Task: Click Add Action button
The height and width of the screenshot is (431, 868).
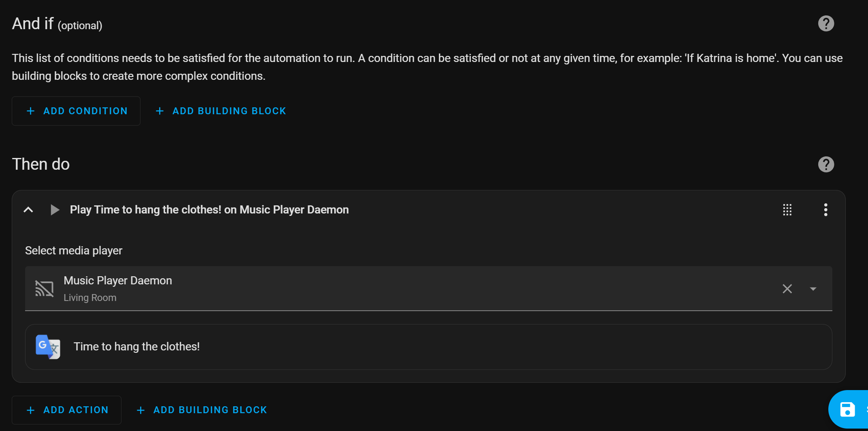Action: click(66, 410)
